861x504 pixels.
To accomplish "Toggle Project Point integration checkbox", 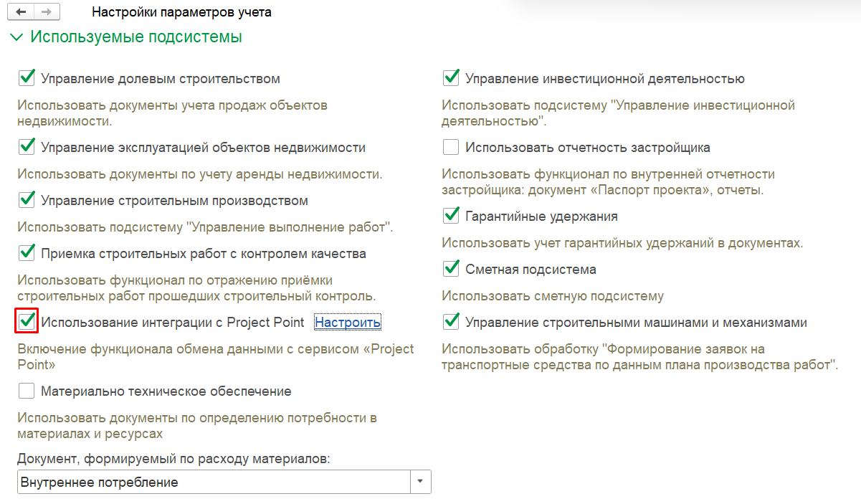I will (27, 321).
